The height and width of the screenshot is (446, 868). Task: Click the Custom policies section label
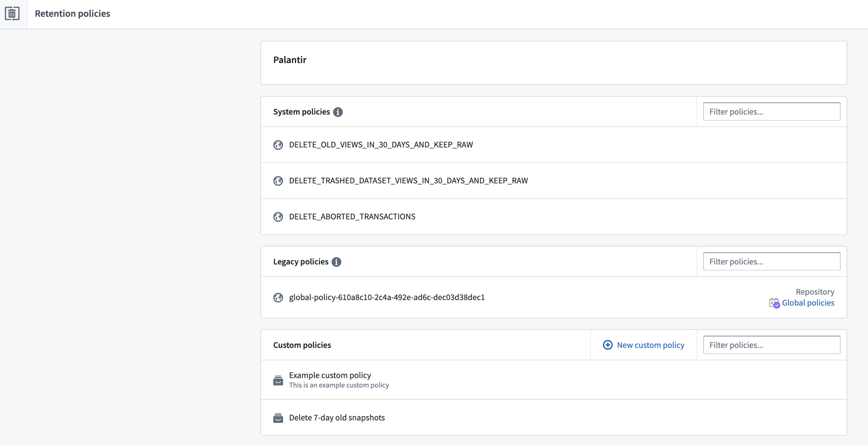(x=302, y=344)
